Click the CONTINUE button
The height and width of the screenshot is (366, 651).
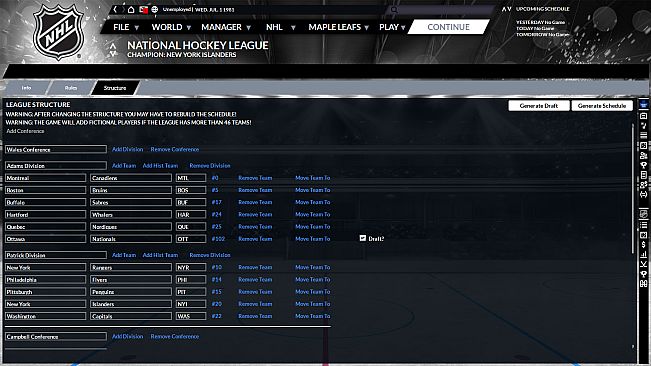(x=448, y=27)
